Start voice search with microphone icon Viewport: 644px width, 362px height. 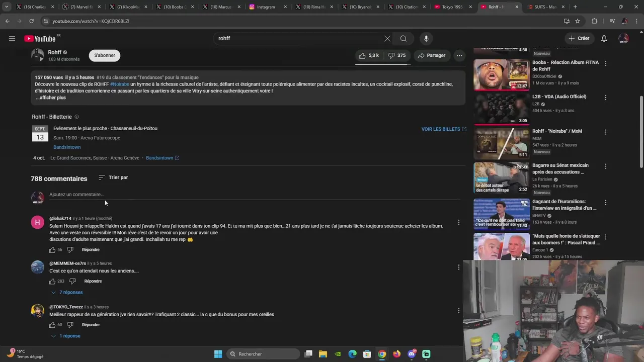pos(426,38)
